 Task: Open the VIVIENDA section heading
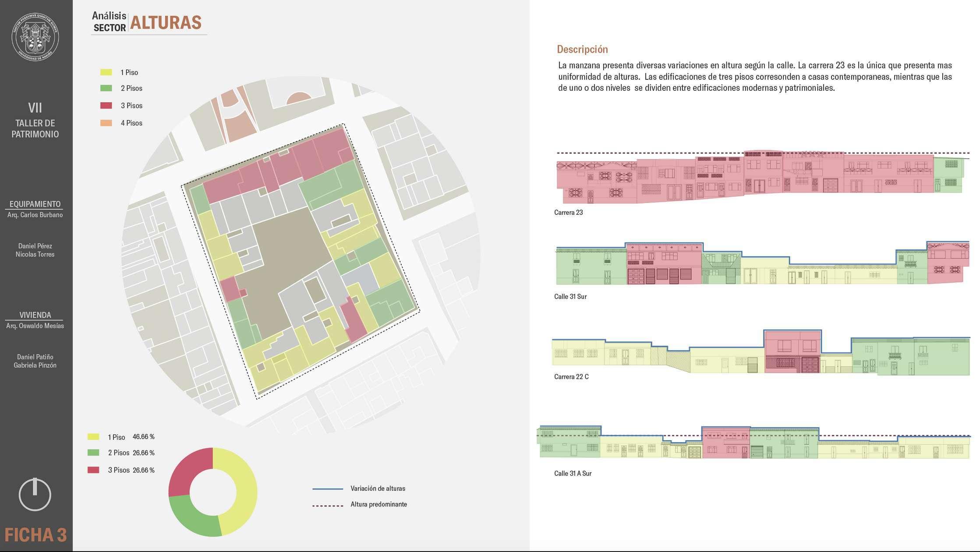click(x=35, y=315)
